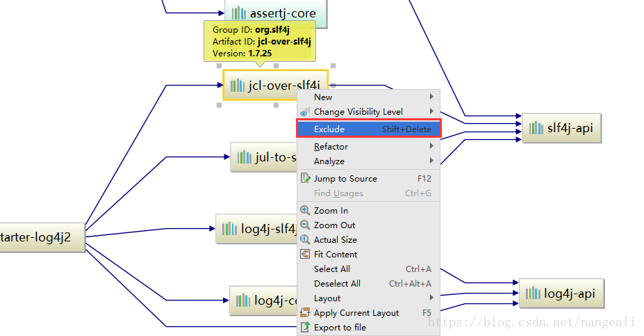
Task: Click the library icon on slf4j-api node
Action: (x=536, y=128)
